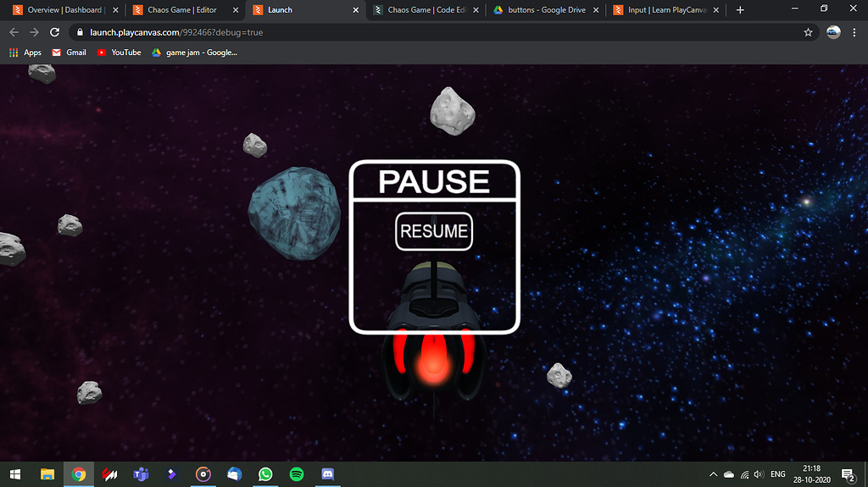Switch to the Chaos Game | Code Editor tab
Viewport: 868px width, 487px height.
(421, 10)
